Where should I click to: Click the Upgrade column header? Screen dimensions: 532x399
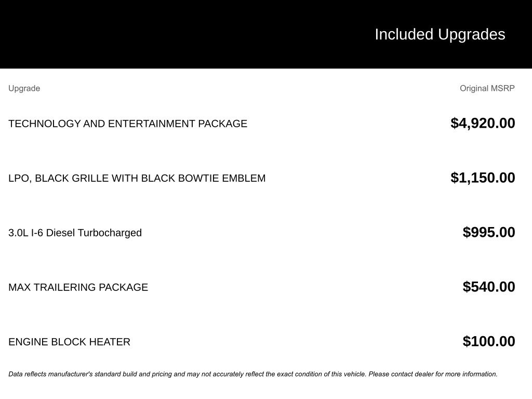point(24,88)
